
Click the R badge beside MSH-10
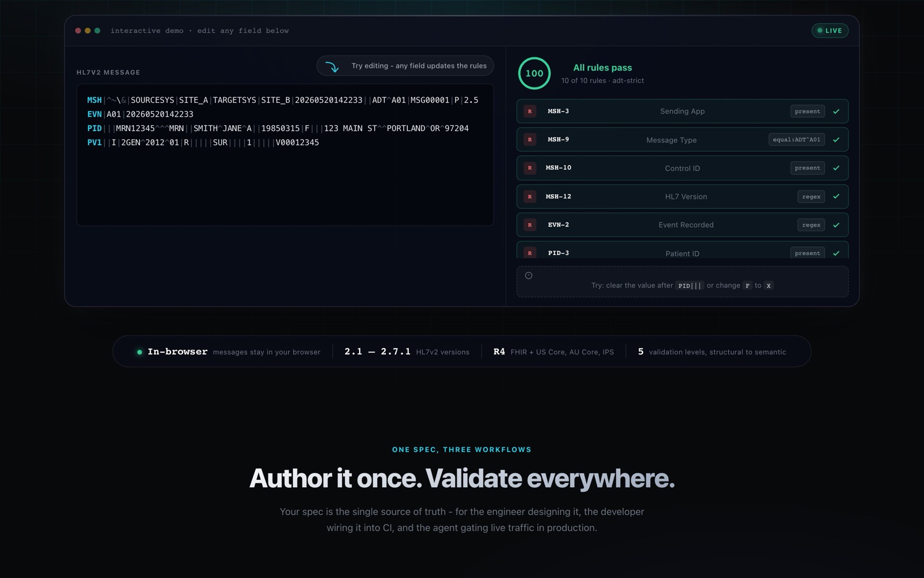tap(530, 168)
